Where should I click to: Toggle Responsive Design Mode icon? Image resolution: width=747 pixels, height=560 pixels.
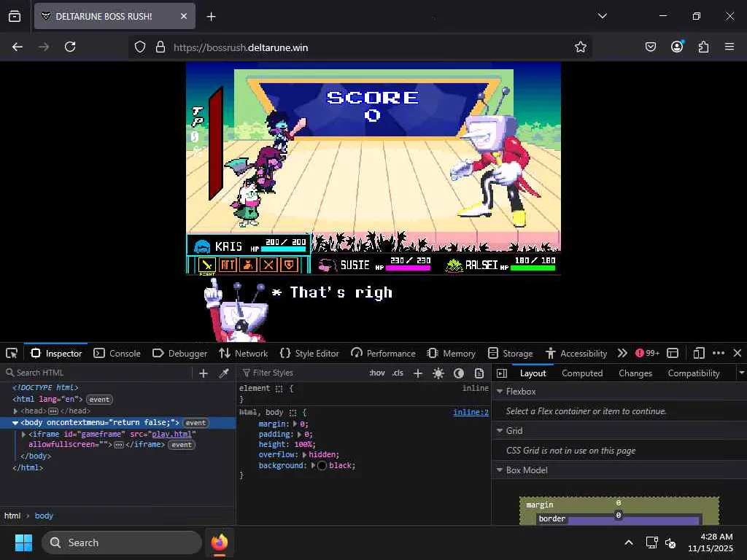(x=698, y=354)
